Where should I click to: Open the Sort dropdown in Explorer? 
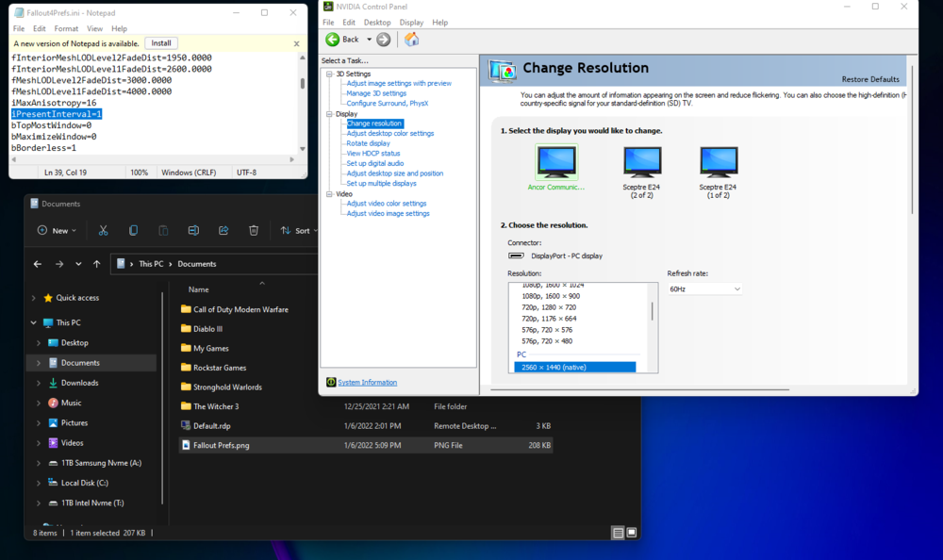298,230
